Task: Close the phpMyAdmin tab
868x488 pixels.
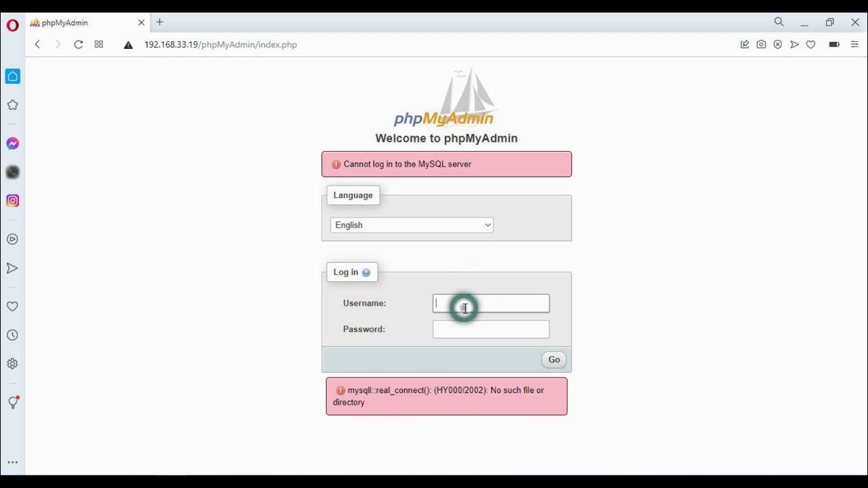Action: pos(141,22)
